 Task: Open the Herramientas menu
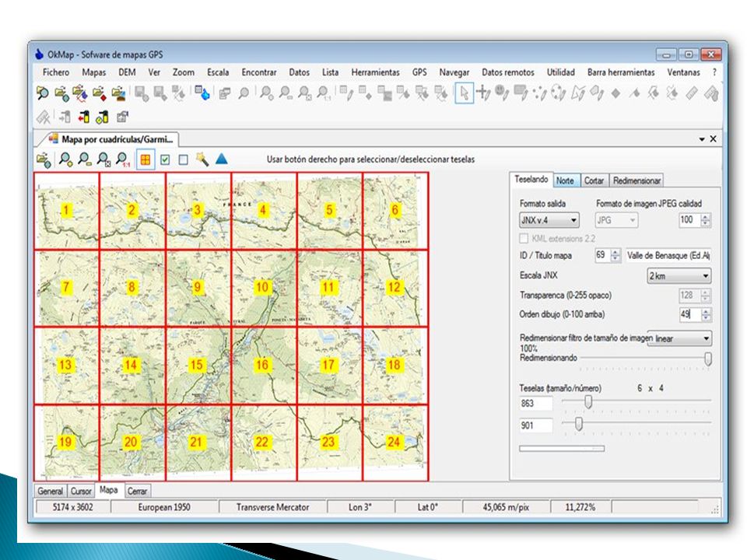coord(375,72)
